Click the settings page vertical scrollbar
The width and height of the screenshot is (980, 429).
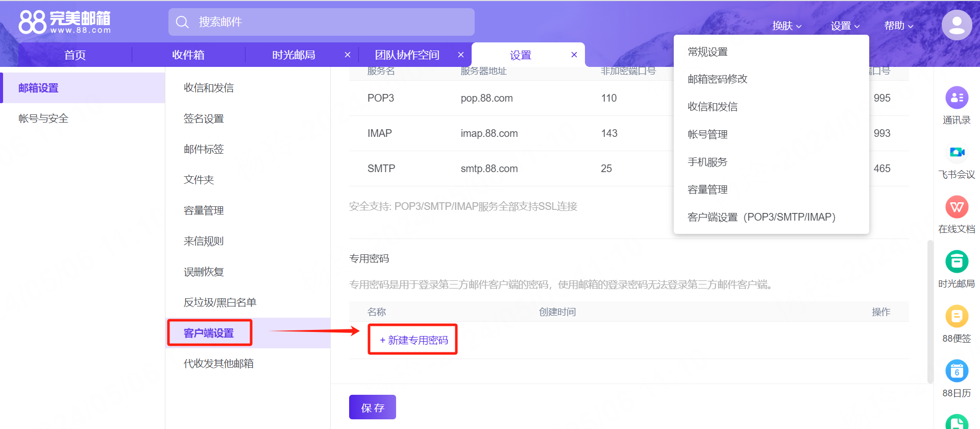coord(930,312)
